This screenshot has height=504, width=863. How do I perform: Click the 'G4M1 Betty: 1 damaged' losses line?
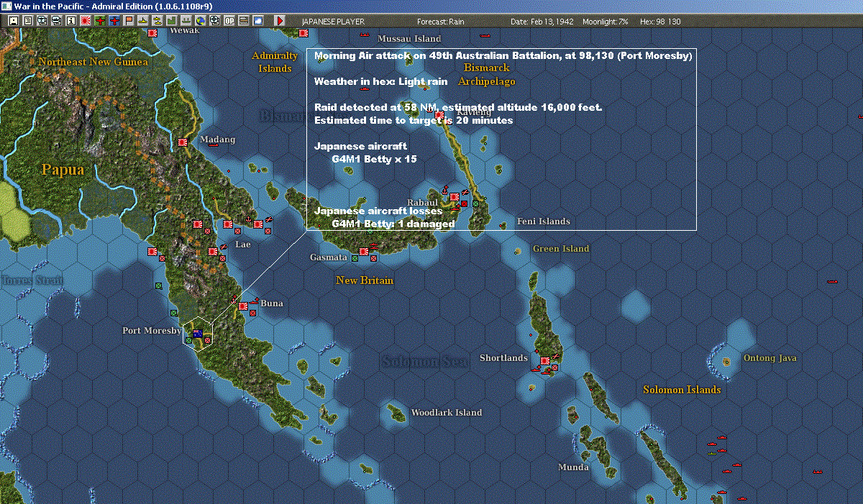point(393,224)
